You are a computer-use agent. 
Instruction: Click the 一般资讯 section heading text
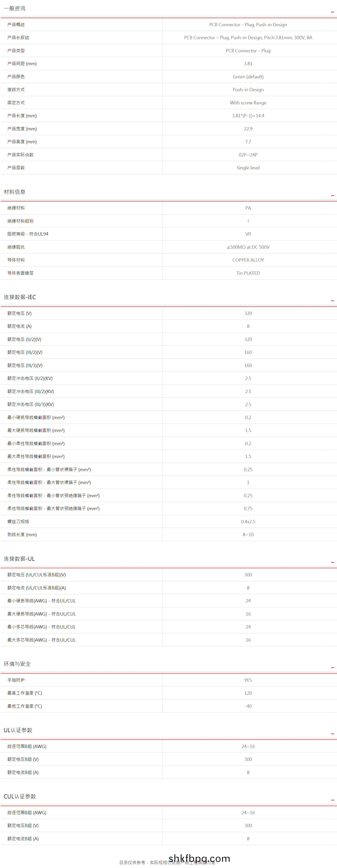[x=15, y=8]
